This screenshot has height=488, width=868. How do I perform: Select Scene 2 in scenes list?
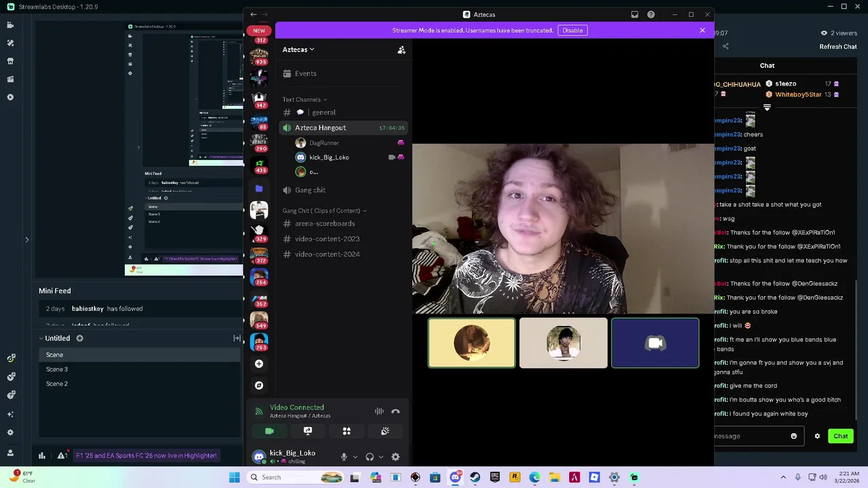139,384
